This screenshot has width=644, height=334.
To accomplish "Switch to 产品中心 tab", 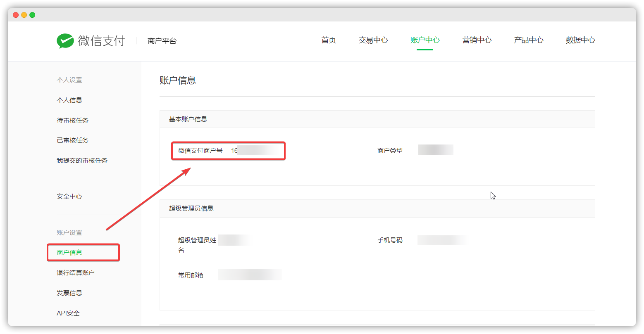I will [x=529, y=40].
